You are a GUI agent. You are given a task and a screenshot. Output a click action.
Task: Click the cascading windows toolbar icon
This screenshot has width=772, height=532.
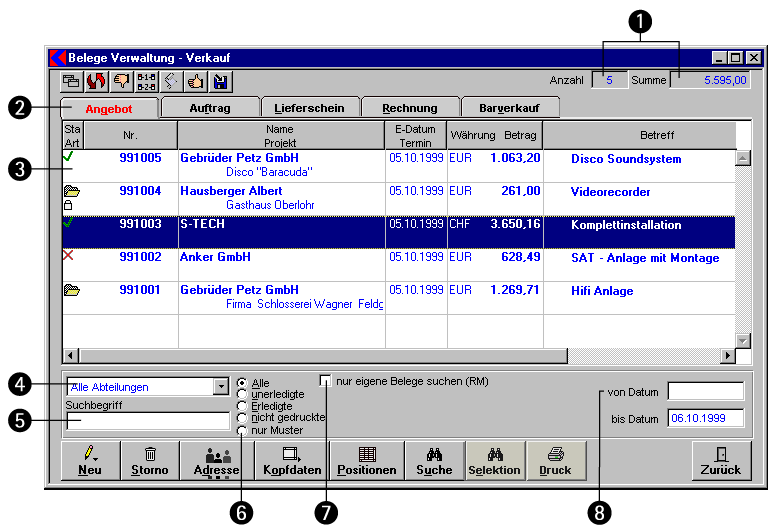tap(72, 82)
